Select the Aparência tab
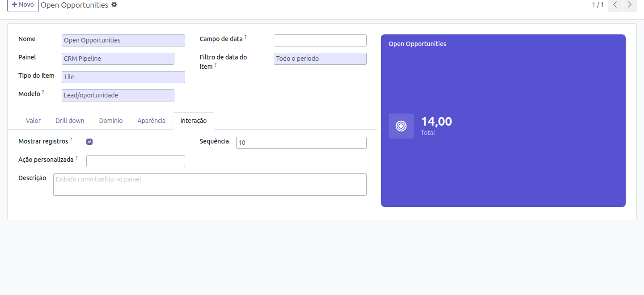This screenshot has width=644, height=295. coord(152,121)
